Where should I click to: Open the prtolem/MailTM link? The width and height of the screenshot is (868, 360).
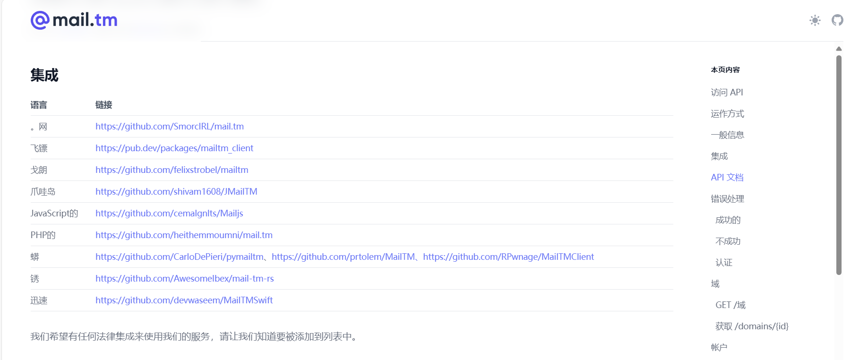[344, 257]
